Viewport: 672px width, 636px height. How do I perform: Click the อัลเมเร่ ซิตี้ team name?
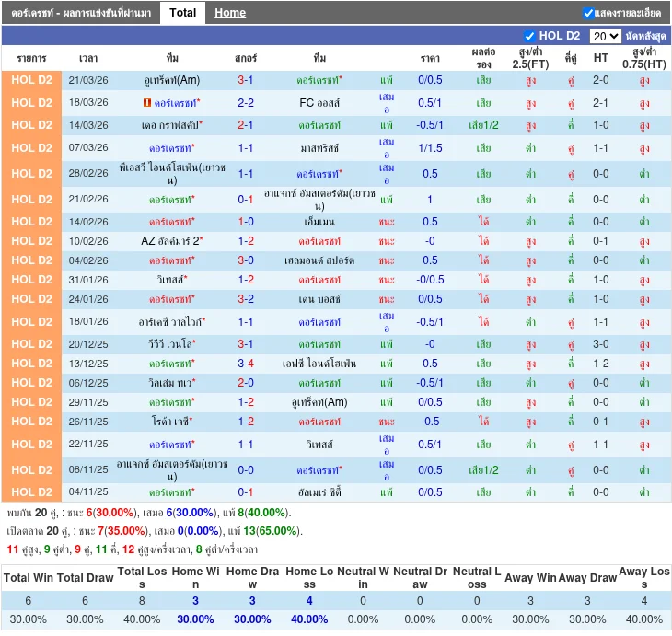coord(319,492)
